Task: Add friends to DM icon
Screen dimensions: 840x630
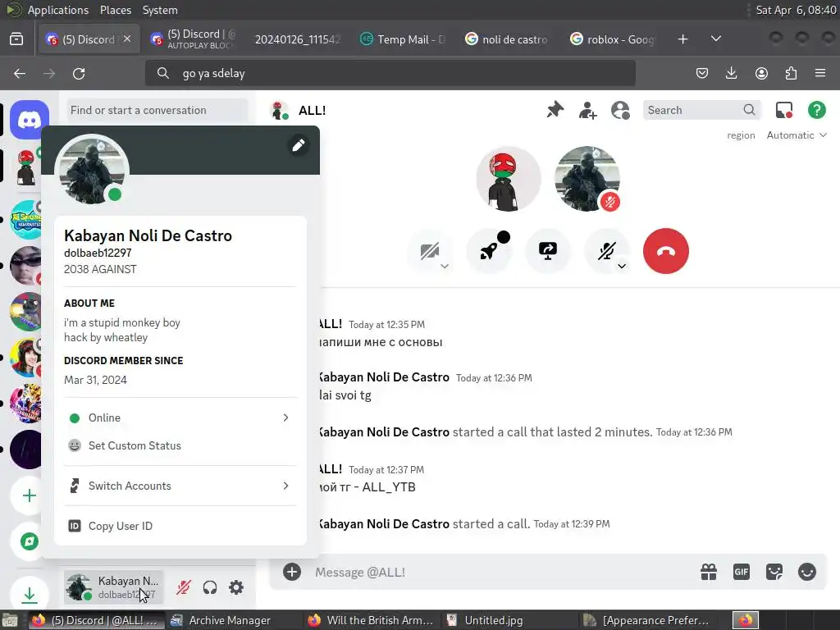Action: pos(587,110)
